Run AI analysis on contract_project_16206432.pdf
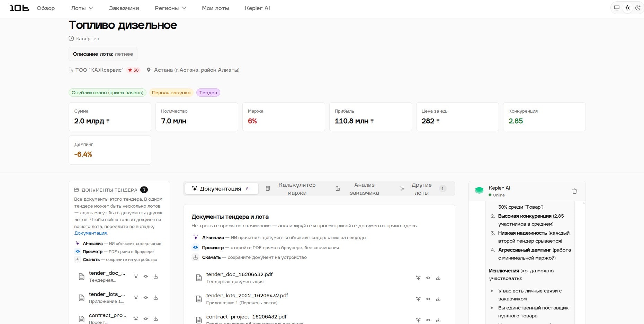 coord(418,320)
